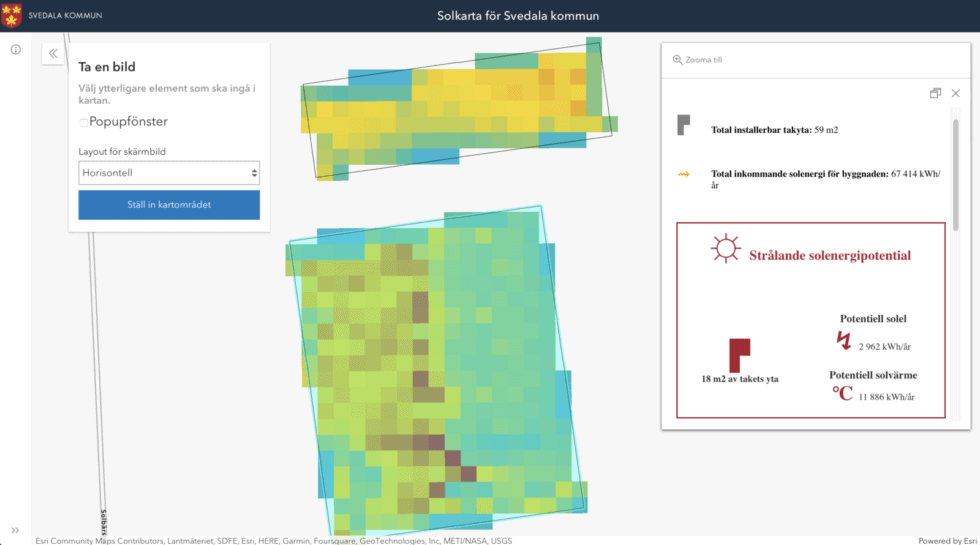Collapse the Ta en bild panel
This screenshot has height=545, width=980.
click(x=53, y=54)
